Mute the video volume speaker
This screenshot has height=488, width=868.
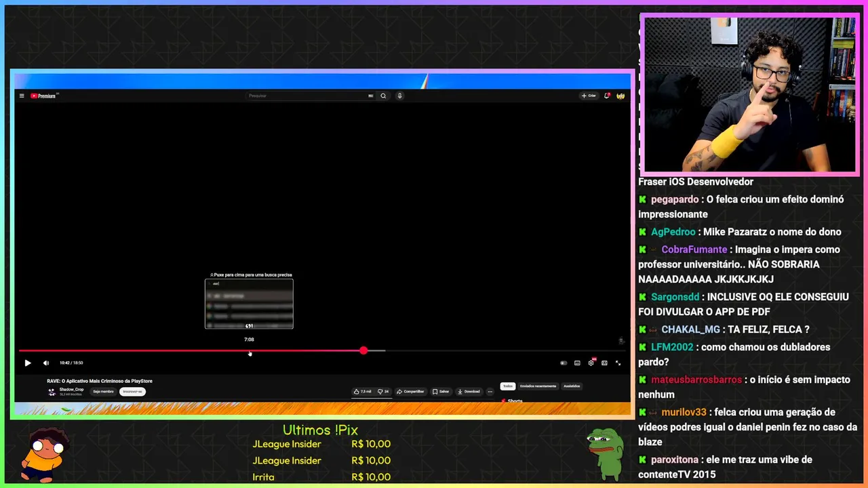[x=46, y=363]
